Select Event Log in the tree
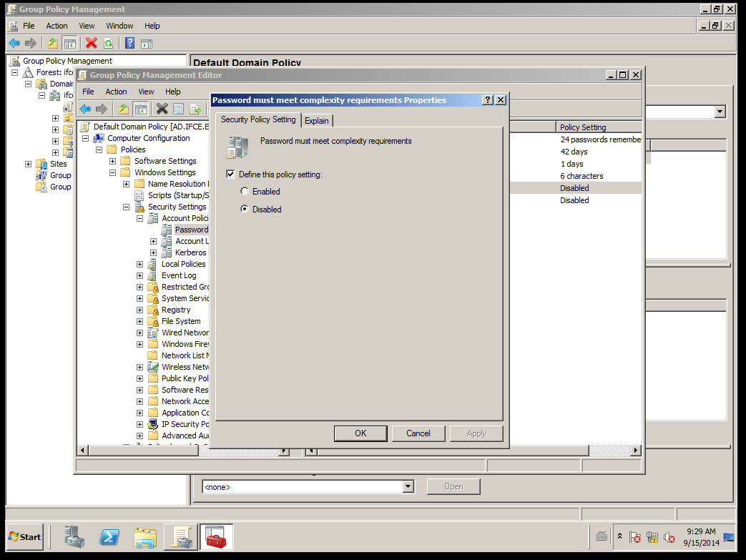The height and width of the screenshot is (560, 746). point(179,275)
